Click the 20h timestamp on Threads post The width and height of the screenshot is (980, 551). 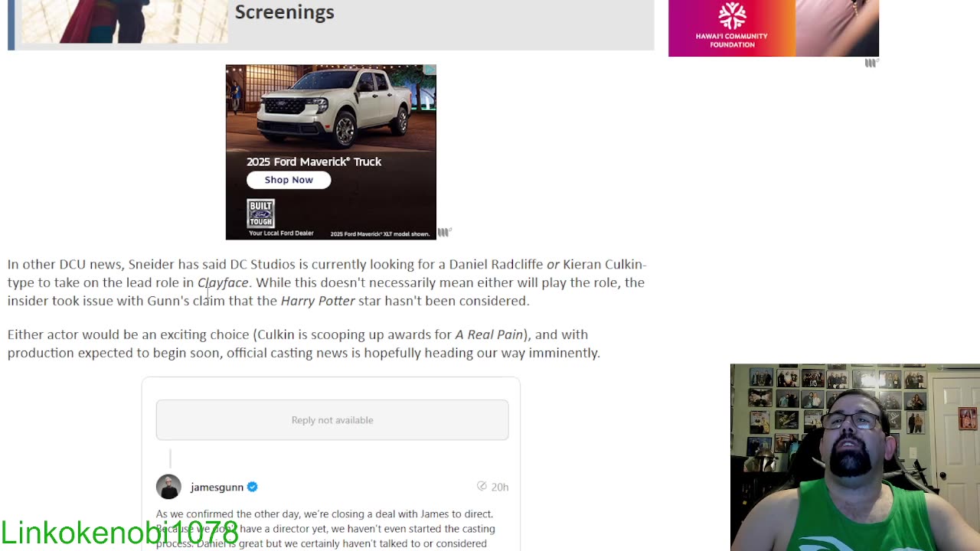pos(500,487)
